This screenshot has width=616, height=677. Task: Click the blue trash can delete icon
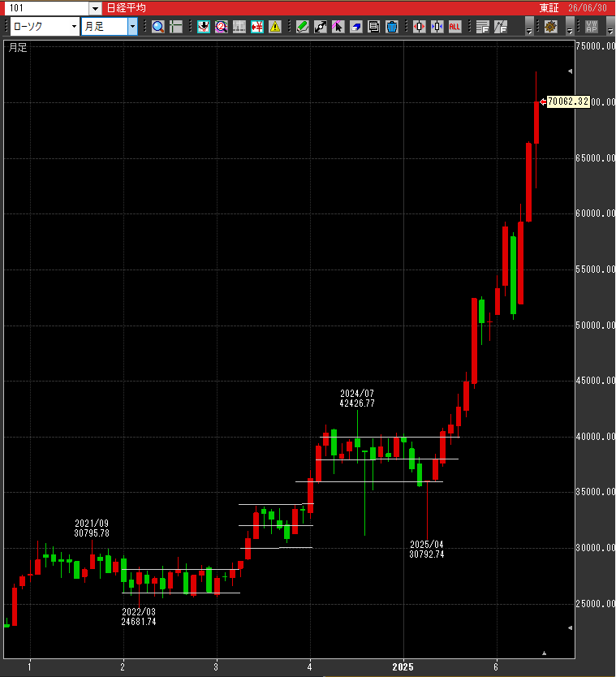pyautogui.click(x=392, y=27)
